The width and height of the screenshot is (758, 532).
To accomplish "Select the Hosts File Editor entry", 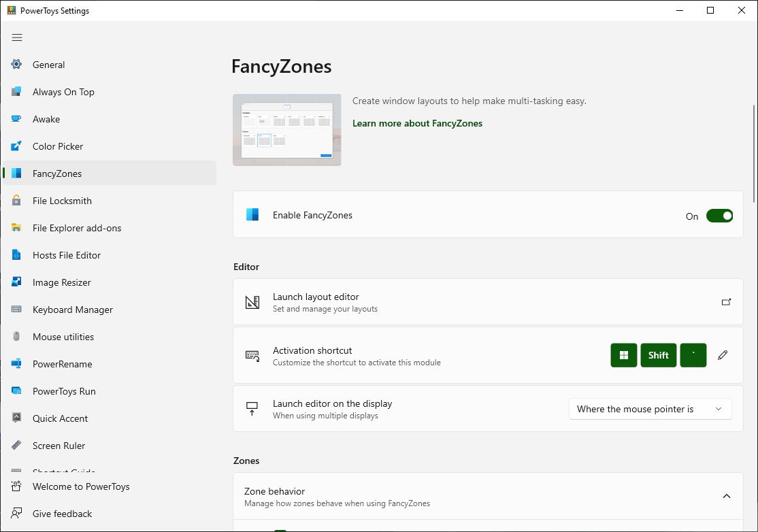I will pos(66,255).
